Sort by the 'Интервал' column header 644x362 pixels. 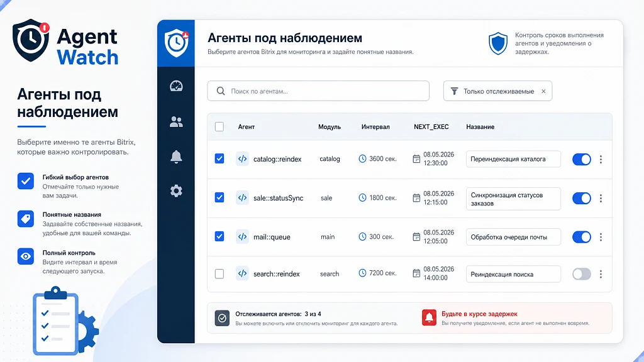click(375, 127)
